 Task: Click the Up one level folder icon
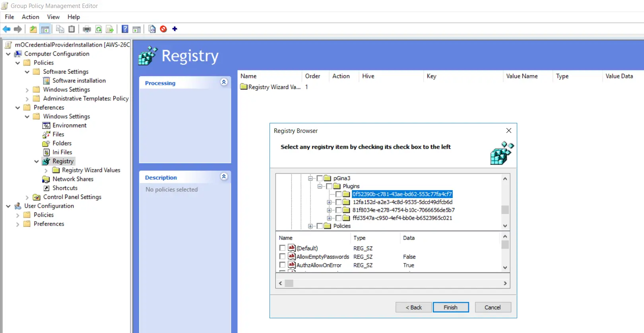(x=33, y=29)
